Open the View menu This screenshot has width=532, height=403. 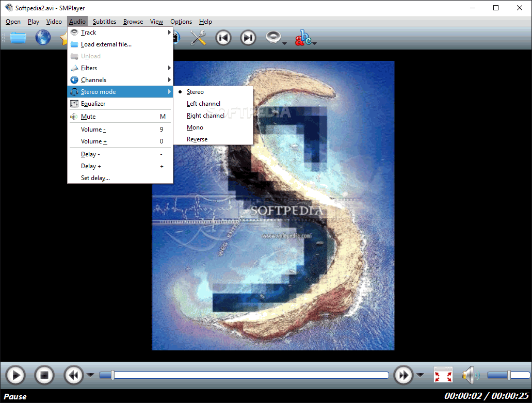point(156,22)
